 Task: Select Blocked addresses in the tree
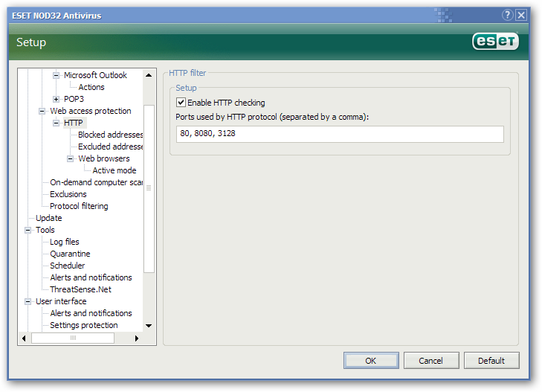(x=109, y=135)
